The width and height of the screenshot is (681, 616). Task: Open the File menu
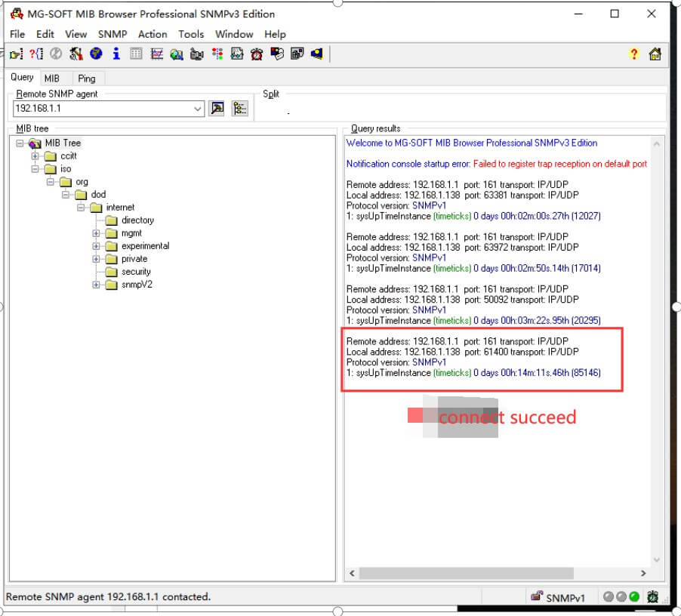[x=17, y=34]
